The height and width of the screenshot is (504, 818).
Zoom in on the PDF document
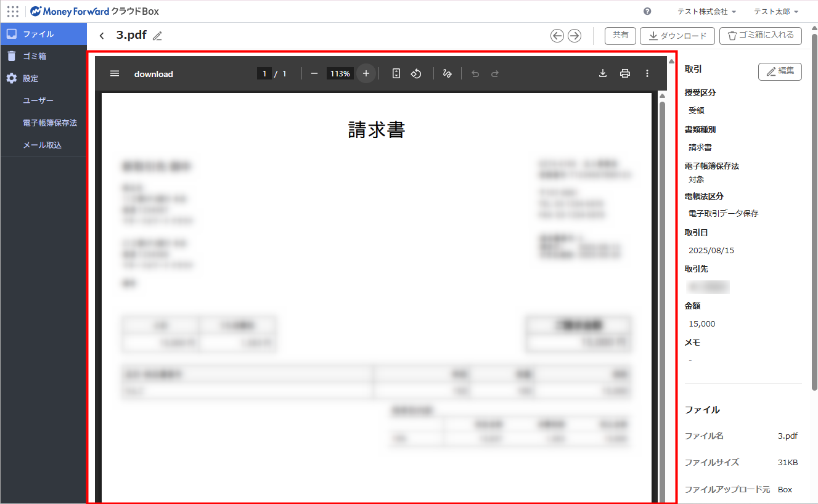click(x=366, y=73)
